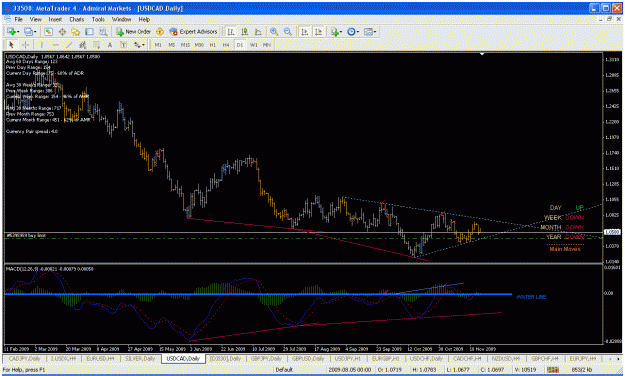This screenshot has height=376, width=625.
Task: Click the New Order button
Action: click(x=134, y=32)
